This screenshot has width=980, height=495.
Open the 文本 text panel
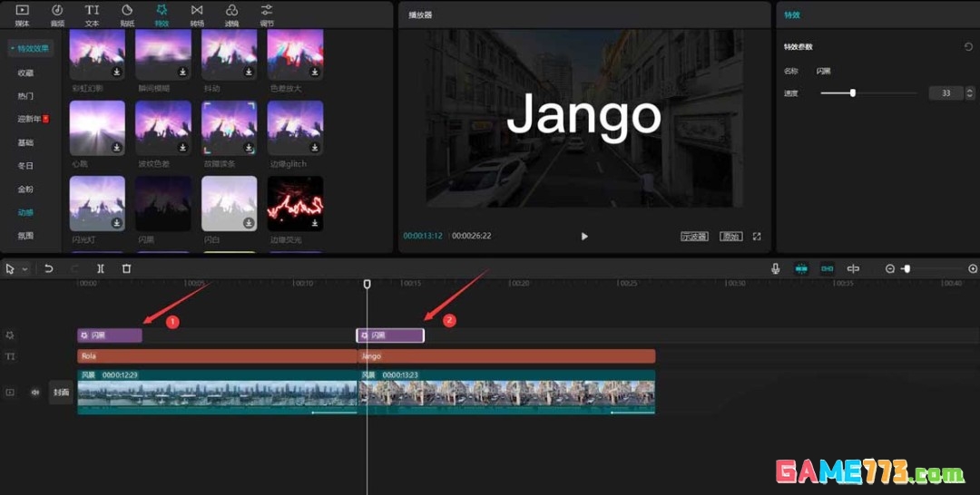pos(92,15)
